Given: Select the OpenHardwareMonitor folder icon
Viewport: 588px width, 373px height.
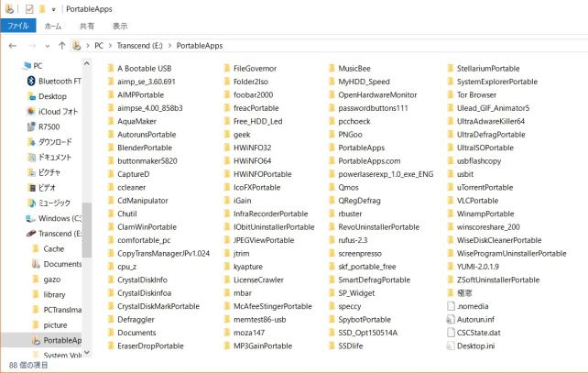Looking at the screenshot, I should point(332,95).
